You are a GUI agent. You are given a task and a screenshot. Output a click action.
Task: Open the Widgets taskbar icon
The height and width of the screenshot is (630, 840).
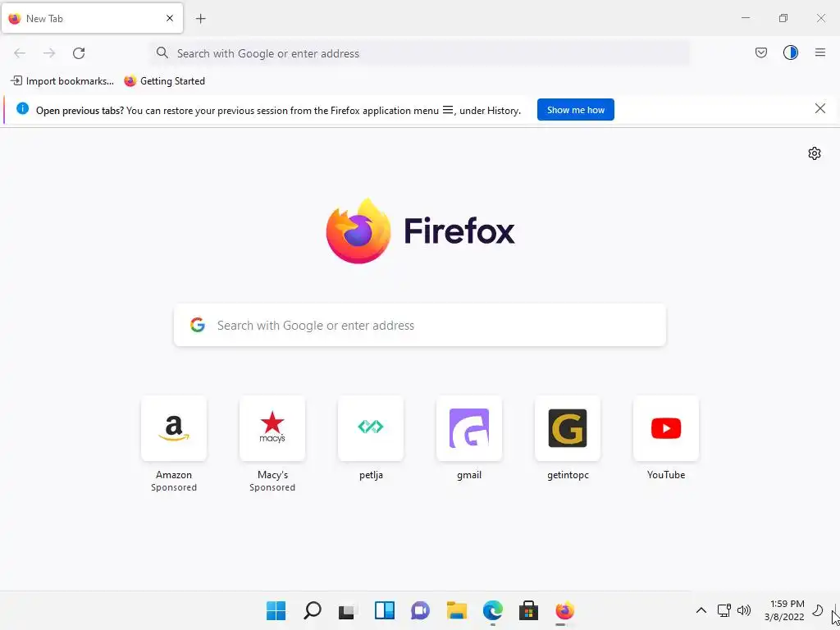385,610
